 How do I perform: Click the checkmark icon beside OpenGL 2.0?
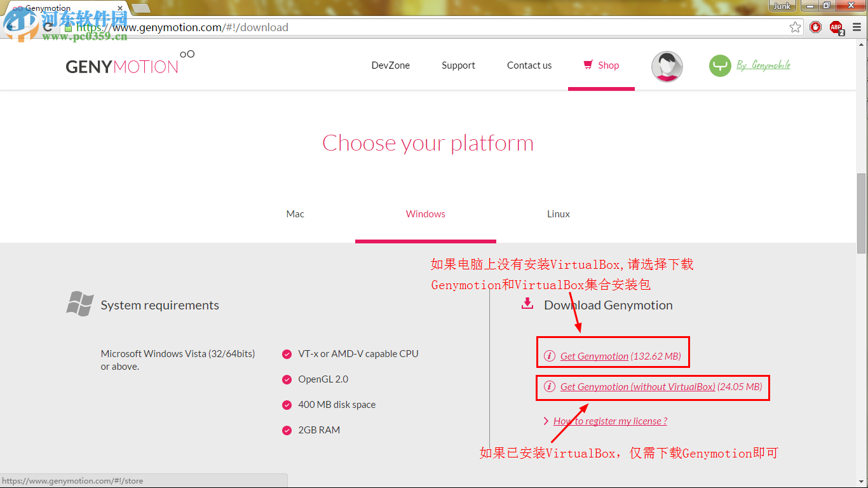pos(287,379)
